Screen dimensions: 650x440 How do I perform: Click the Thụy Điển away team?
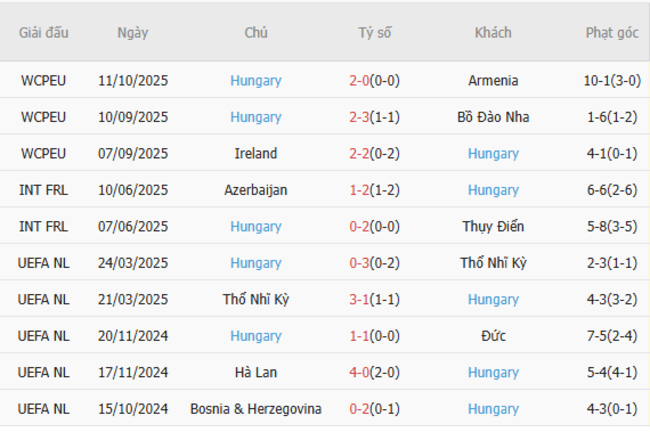[x=493, y=227]
